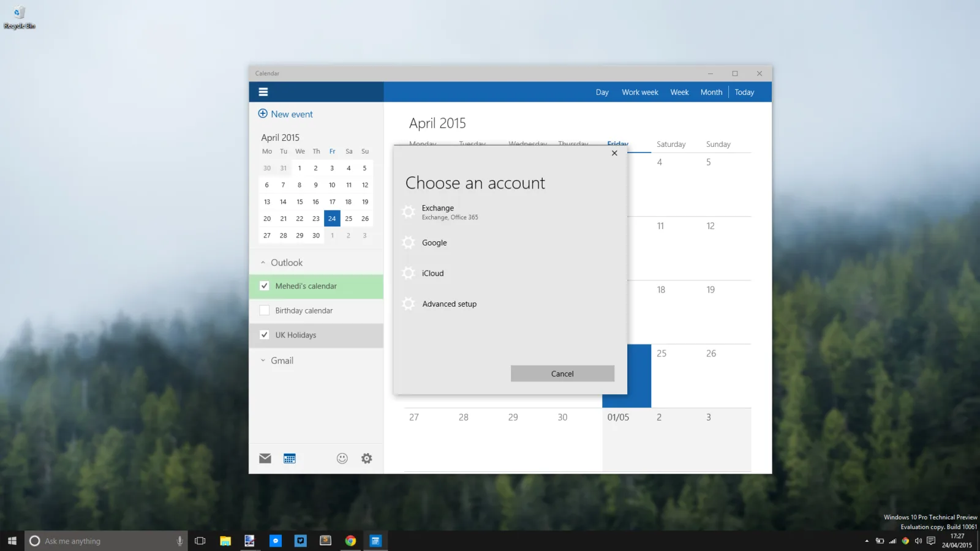
Task: Enable the Birthday calendar checkbox
Action: tap(265, 310)
